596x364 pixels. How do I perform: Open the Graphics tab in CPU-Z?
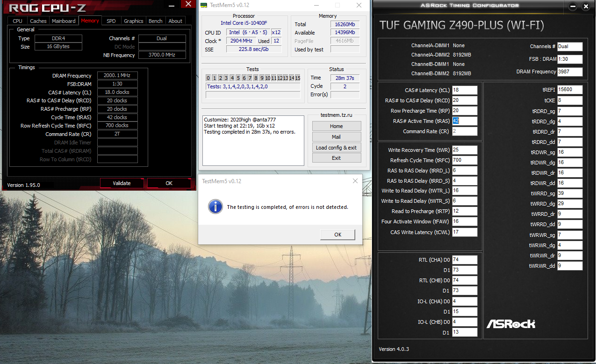tap(134, 21)
